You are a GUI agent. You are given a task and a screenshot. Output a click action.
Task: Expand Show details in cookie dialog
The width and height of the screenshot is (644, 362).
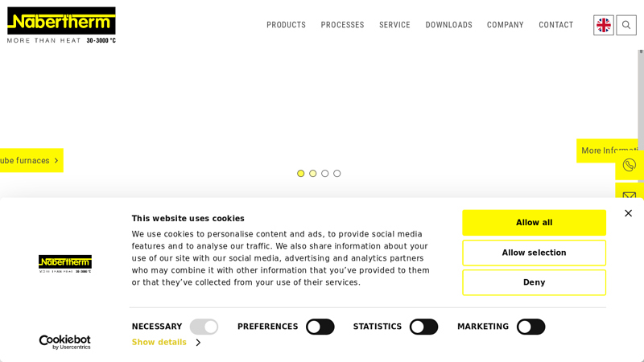coord(166,343)
